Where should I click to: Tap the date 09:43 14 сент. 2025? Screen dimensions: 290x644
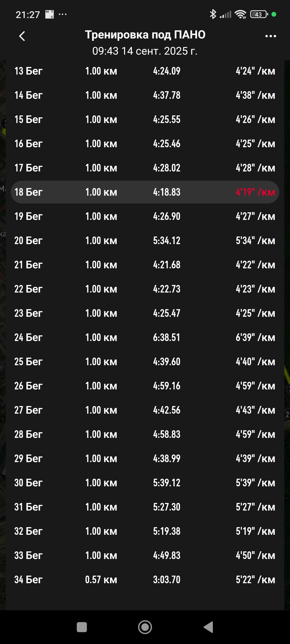point(145,51)
